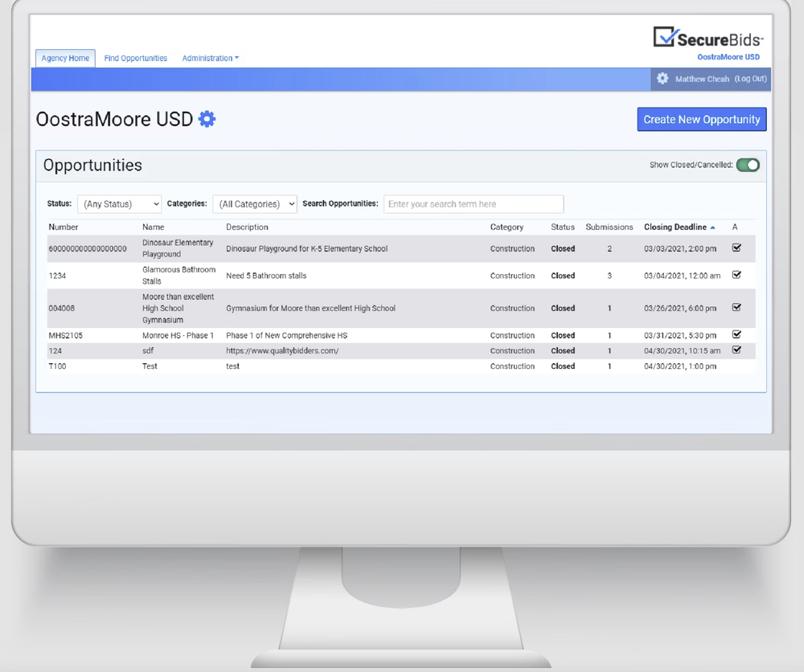
Task: Sort by the Number column header
Action: click(x=64, y=227)
